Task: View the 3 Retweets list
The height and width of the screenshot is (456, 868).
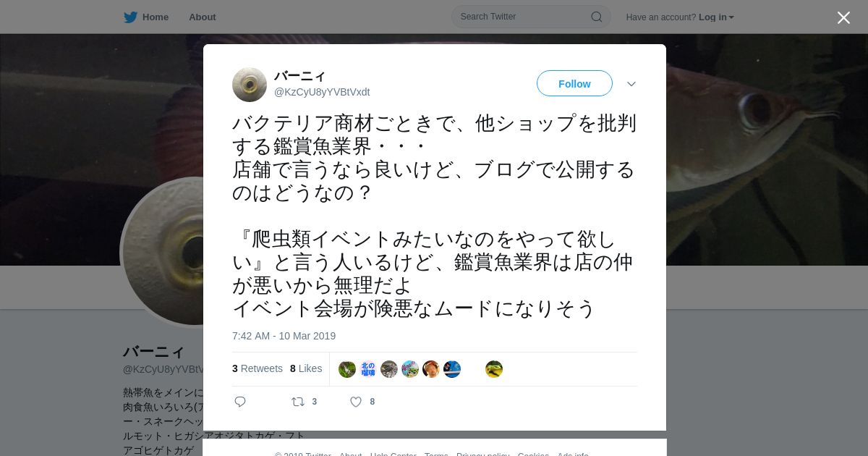Action: click(x=258, y=368)
